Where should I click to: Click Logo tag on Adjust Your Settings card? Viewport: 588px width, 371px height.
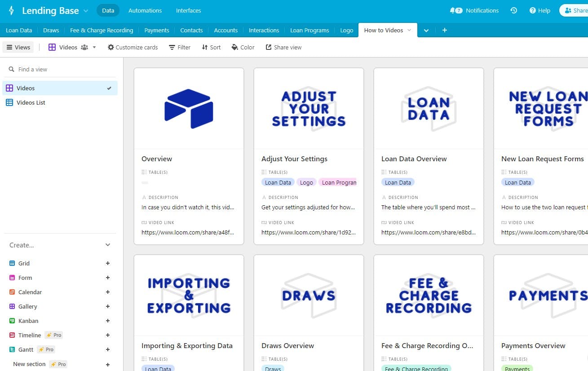[x=306, y=182]
